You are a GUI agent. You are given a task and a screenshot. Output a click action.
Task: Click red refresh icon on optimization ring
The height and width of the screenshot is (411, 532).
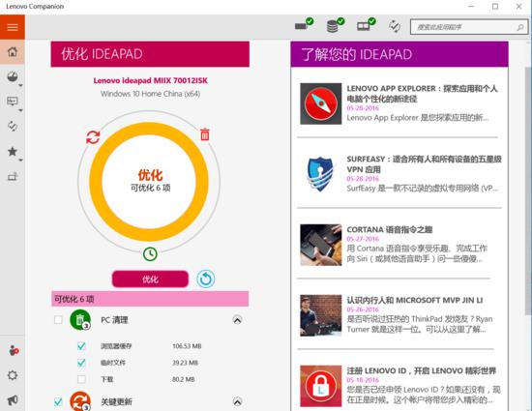tap(93, 137)
